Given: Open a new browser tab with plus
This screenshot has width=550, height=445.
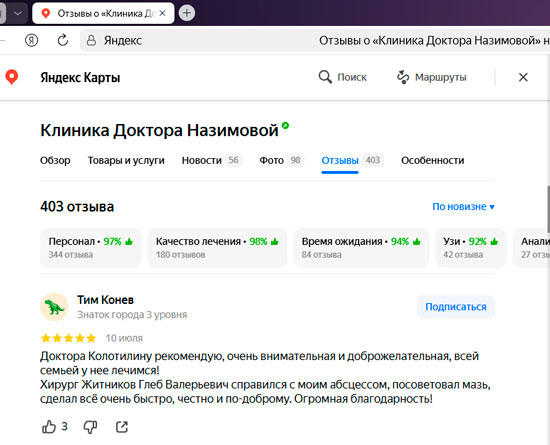Looking at the screenshot, I should tap(187, 13).
